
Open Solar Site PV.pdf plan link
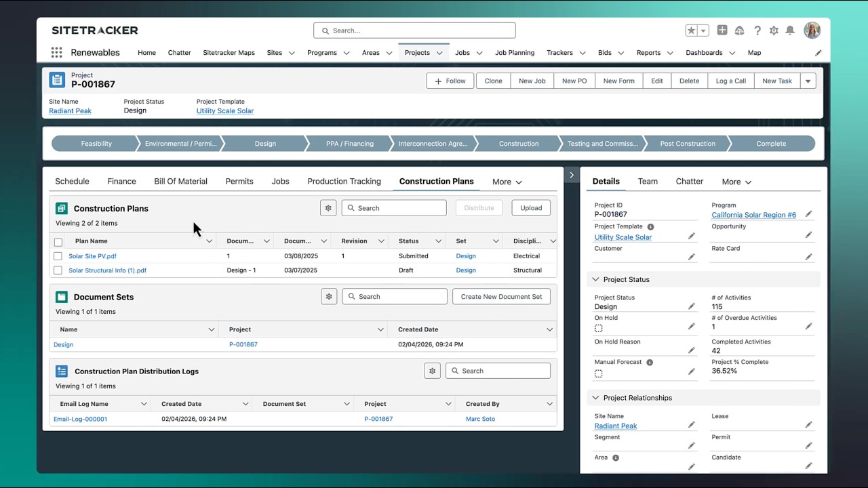click(92, 256)
